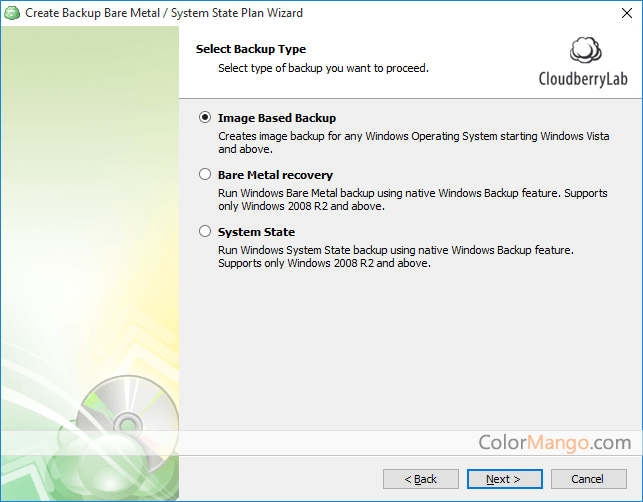Click the CloudberryLab brand name text
Image resolution: width=643 pixels, height=502 pixels.
click(x=583, y=79)
